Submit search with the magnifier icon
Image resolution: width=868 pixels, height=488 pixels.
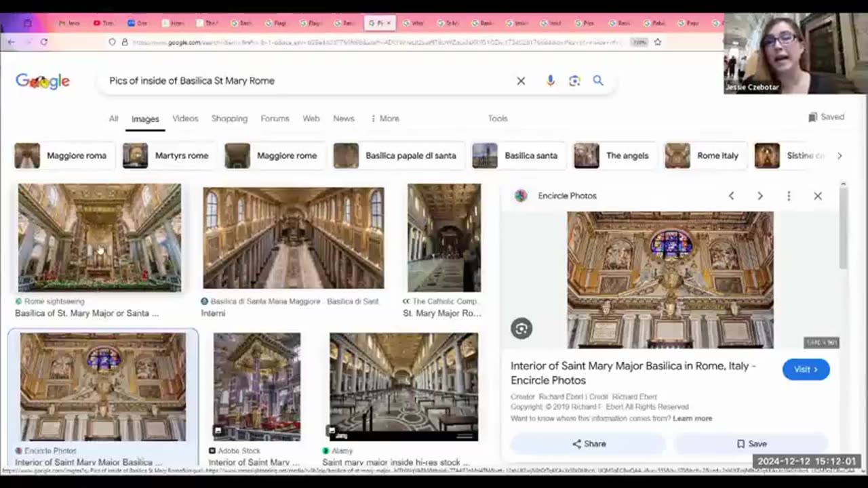(x=598, y=81)
